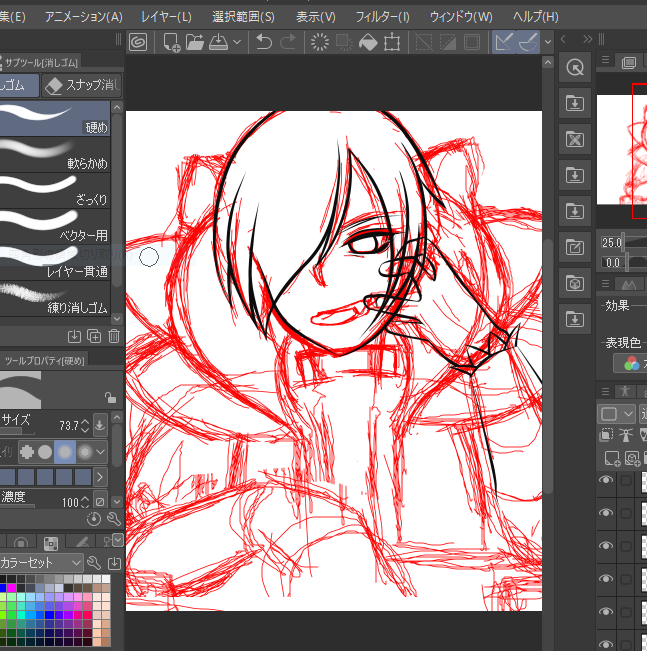Select the 軟らかめ eraser

point(55,154)
